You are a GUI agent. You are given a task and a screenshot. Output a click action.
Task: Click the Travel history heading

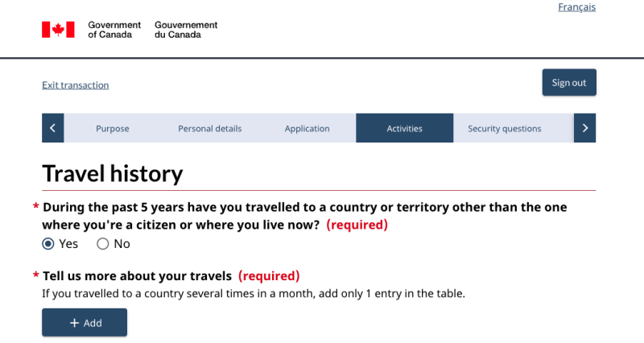[113, 173]
